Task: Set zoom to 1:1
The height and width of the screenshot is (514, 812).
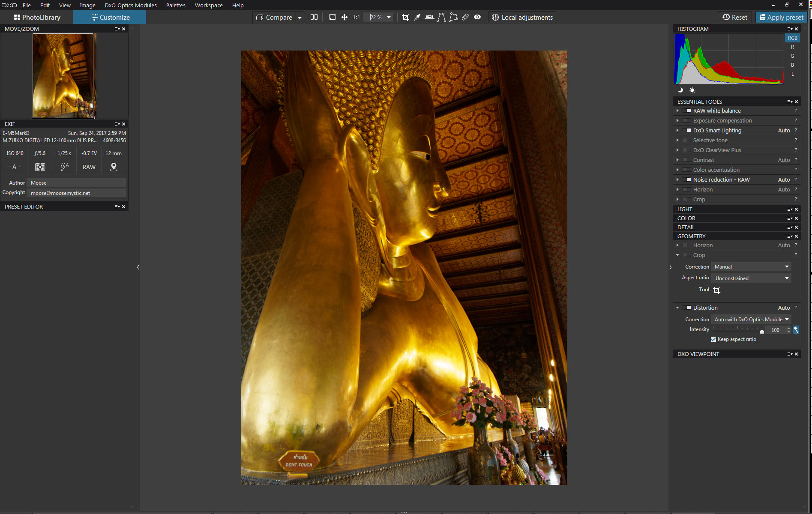Action: (356, 18)
